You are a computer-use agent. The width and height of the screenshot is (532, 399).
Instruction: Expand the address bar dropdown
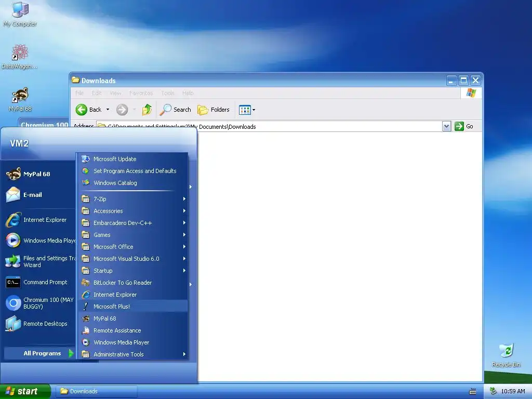tap(446, 126)
